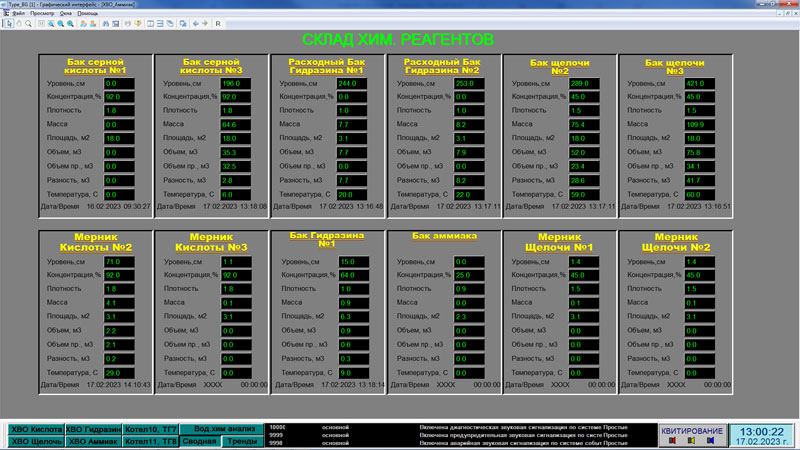This screenshot has width=800, height=450.
Task: Click title Расходный Бак Гидразина №1
Action: (x=327, y=66)
